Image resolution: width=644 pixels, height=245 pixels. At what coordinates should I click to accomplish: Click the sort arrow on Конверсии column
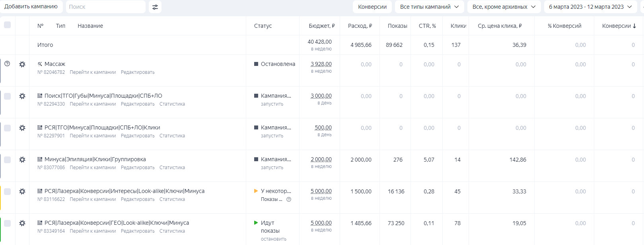click(634, 26)
